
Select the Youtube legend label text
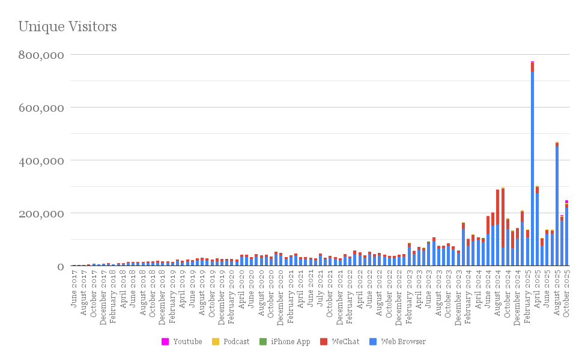click(187, 342)
